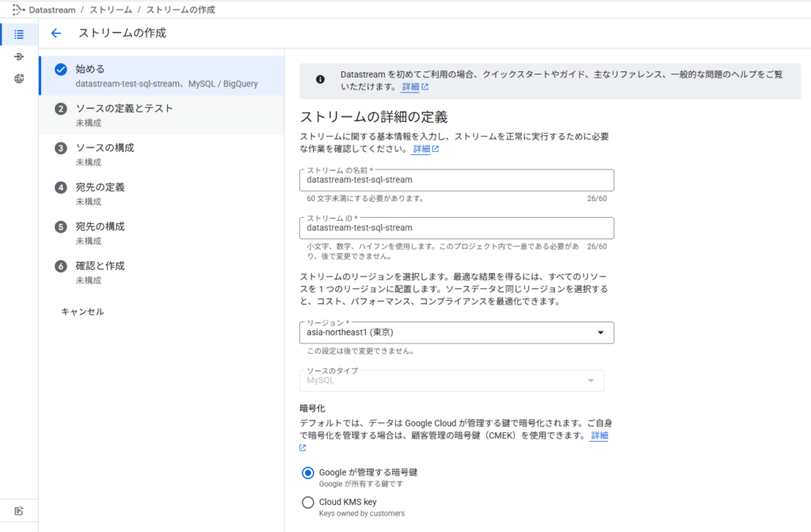The height and width of the screenshot is (532, 811).
Task: Open private connectivity sidebar icon
Action: pos(19,79)
